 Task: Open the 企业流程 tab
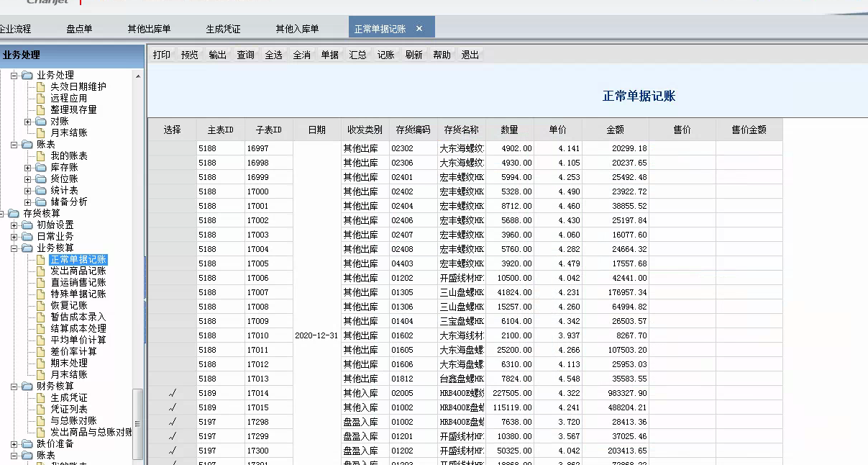pos(15,29)
